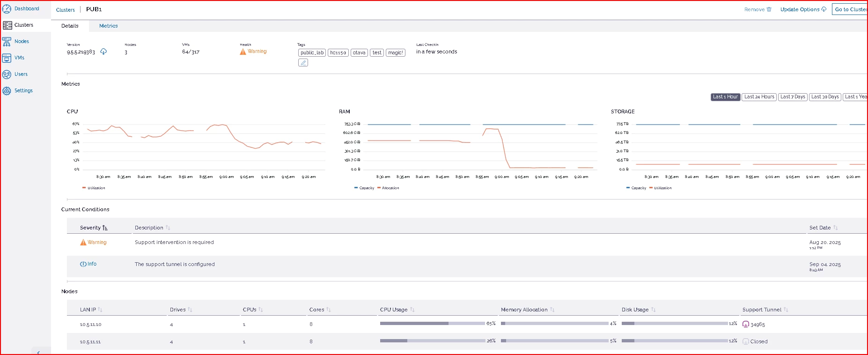This screenshot has height=355, width=868.
Task: Click the public_lab tag
Action: pyautogui.click(x=312, y=52)
